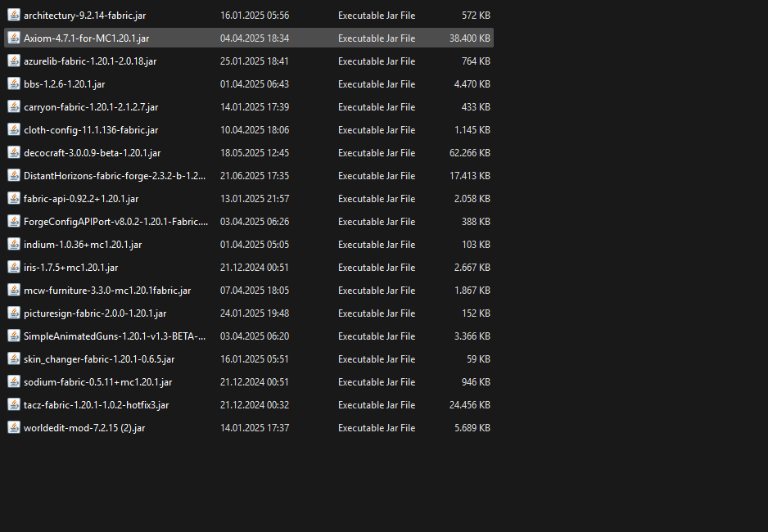768x532 pixels.
Task: Select file name Axiom-4.7.1-for-MC1.20.1.jar
Action: pyautogui.click(x=86, y=38)
